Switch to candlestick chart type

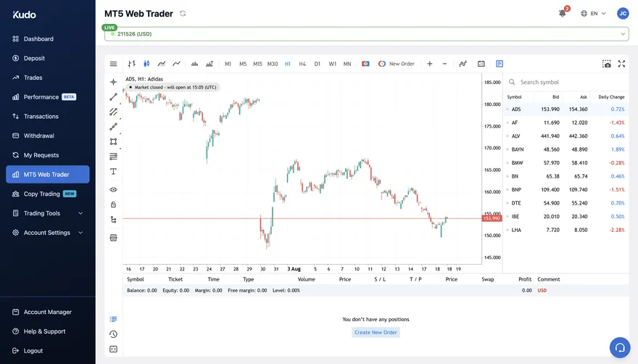146,64
